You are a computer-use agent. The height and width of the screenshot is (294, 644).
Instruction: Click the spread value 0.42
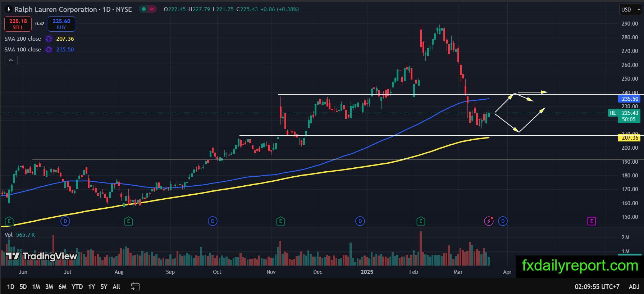pyautogui.click(x=40, y=24)
